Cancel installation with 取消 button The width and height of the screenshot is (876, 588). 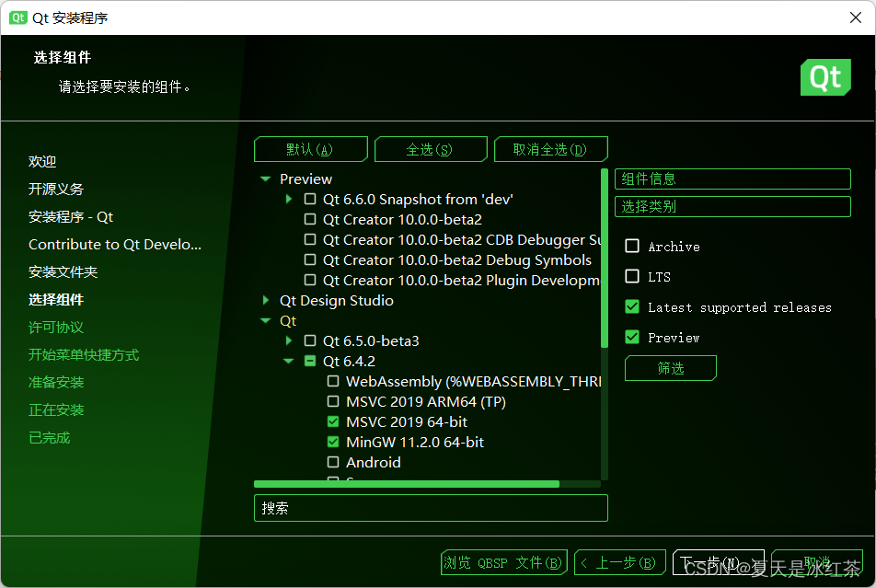[x=817, y=562]
